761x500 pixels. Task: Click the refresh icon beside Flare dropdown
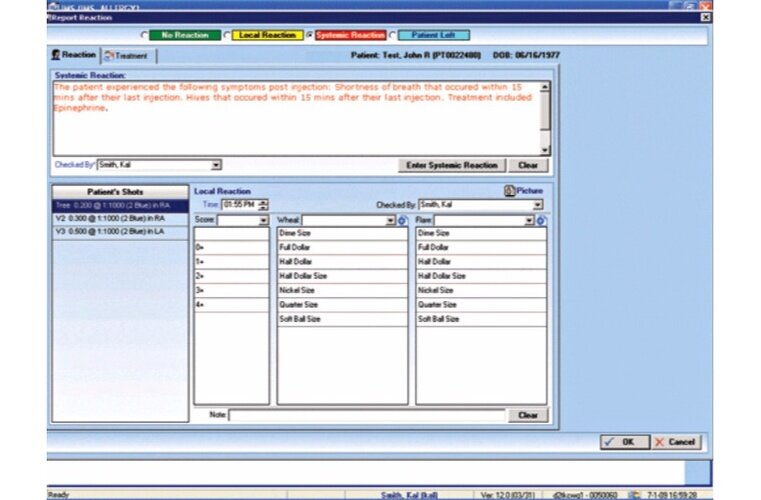pos(541,220)
